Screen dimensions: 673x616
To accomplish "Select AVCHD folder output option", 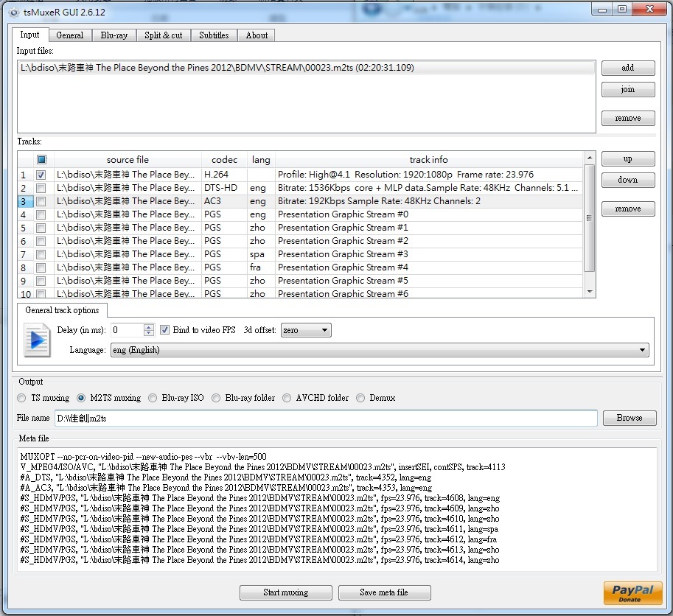I will pyautogui.click(x=287, y=398).
